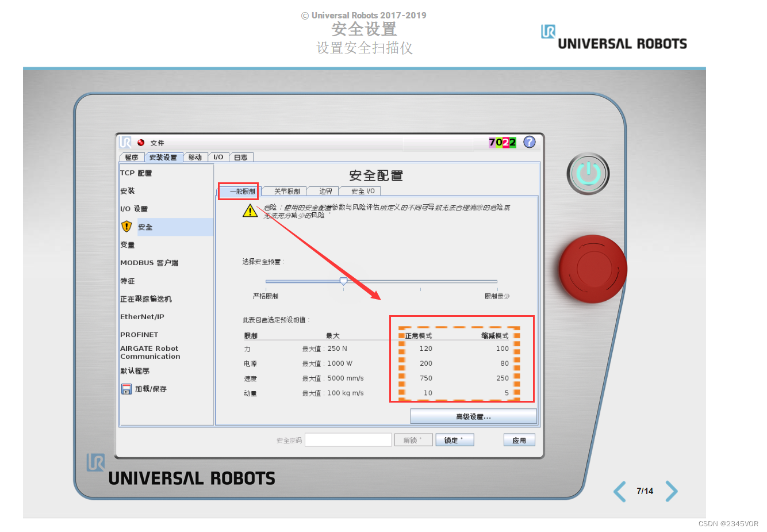The width and height of the screenshot is (767, 532).
Task: Click the 应用 button
Action: (x=519, y=440)
